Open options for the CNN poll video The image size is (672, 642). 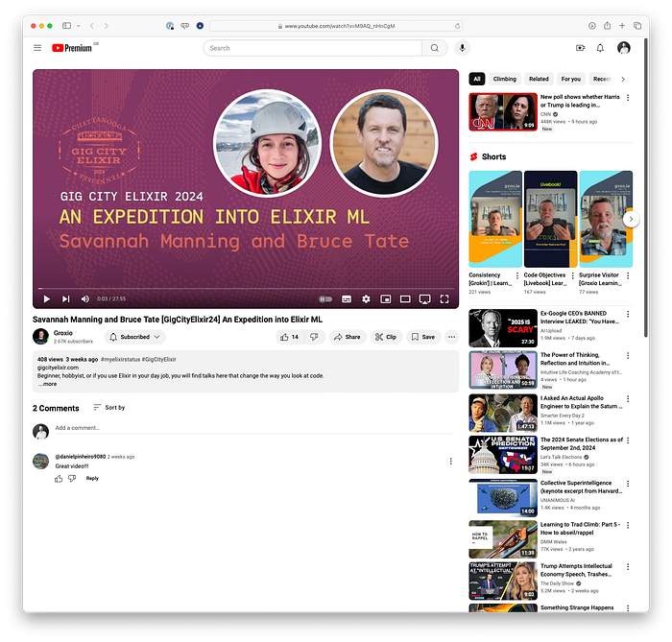(x=628, y=98)
